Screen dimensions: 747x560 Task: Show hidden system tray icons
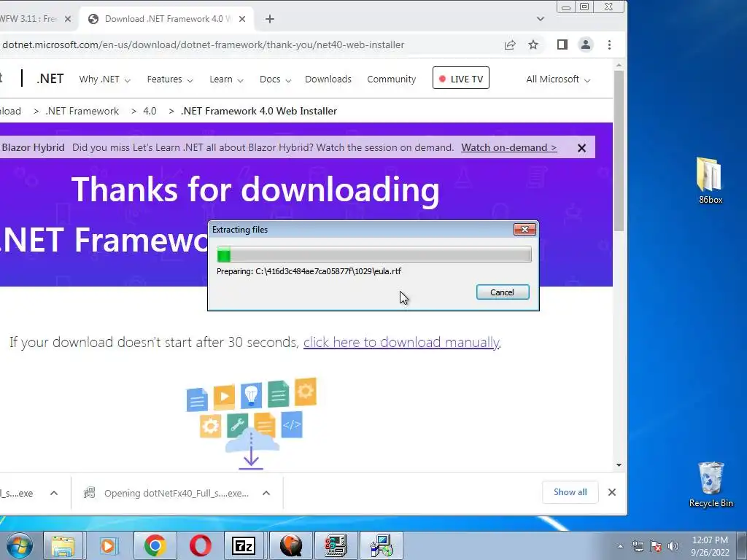click(620, 546)
